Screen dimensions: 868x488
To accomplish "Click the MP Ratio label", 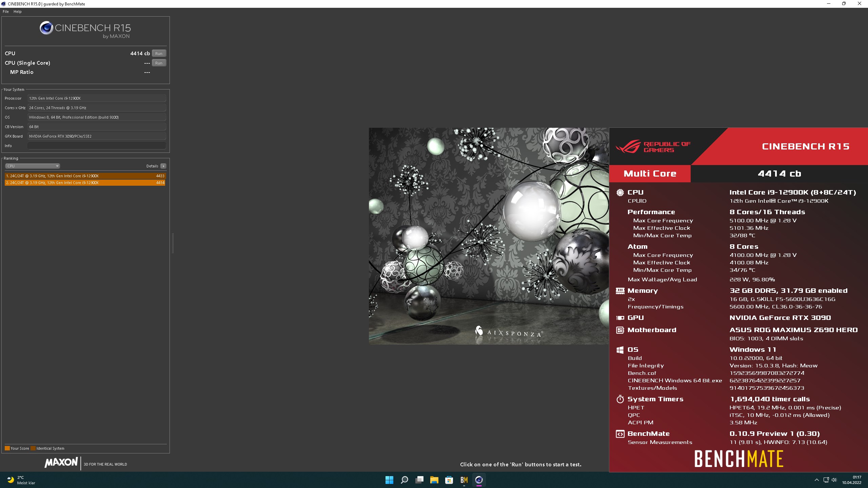I will 22,72.
